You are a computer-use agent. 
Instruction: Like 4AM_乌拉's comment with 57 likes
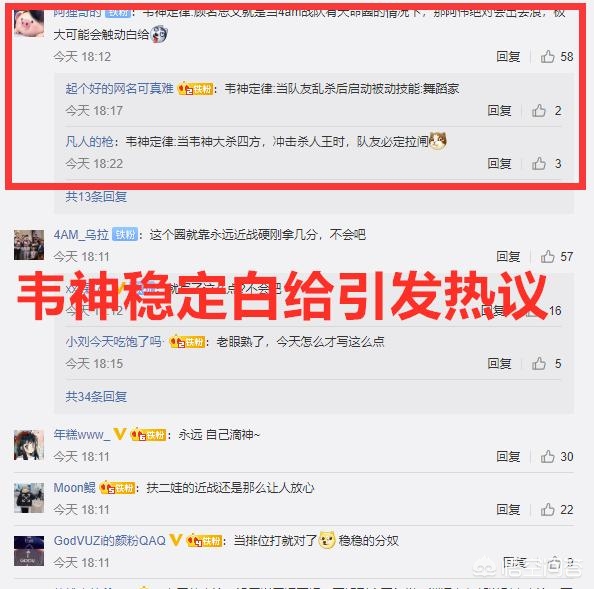547,256
